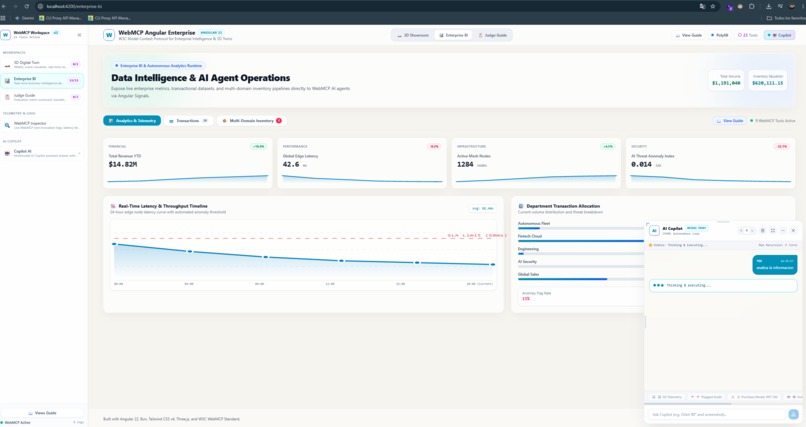Click View Guide beside WebMCP Tools Active
Image resolution: width=806 pixels, height=427 pixels.
[730, 121]
